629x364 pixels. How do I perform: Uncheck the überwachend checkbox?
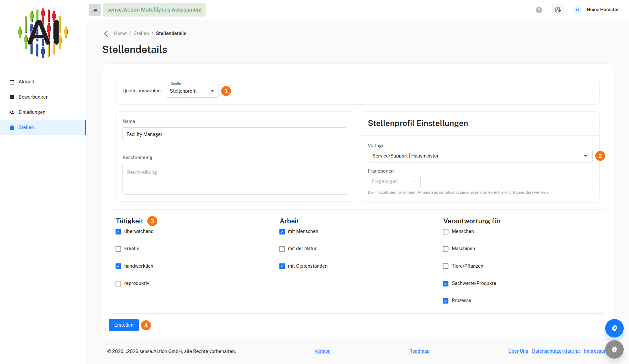[118, 232]
